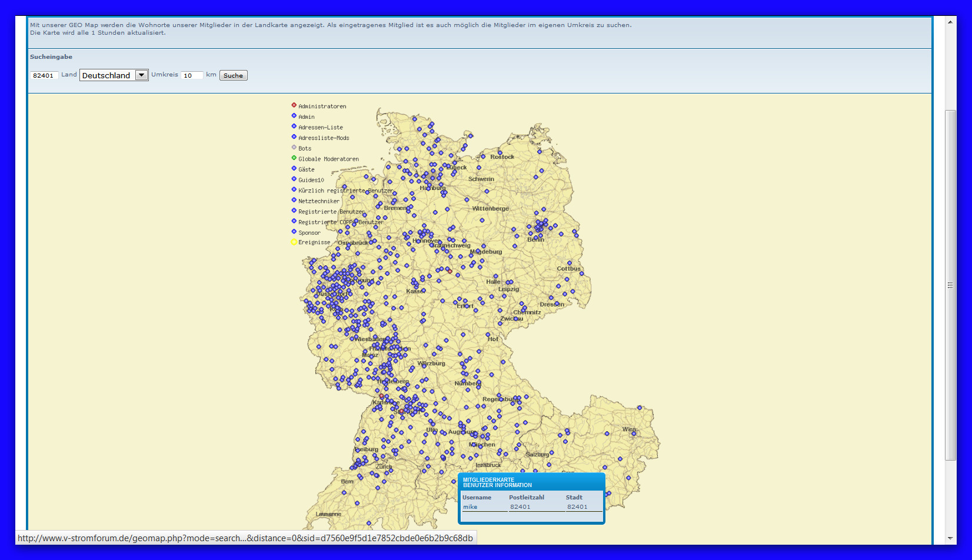
Task: Click the gray Bots legend marker
Action: [x=294, y=148]
